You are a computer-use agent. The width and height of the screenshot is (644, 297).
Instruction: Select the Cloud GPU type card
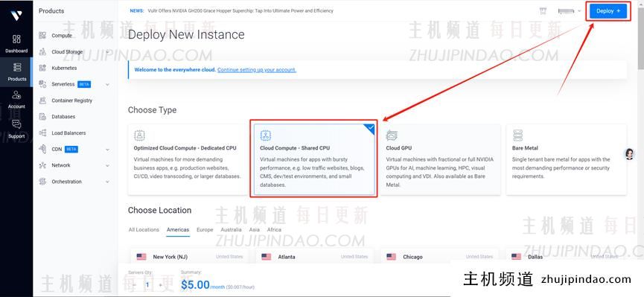tap(440, 160)
